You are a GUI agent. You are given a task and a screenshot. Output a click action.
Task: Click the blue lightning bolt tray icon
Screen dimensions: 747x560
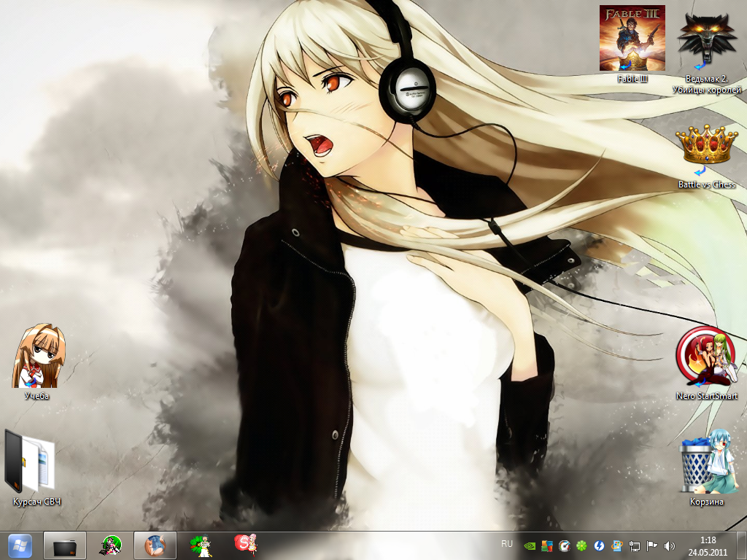point(600,545)
